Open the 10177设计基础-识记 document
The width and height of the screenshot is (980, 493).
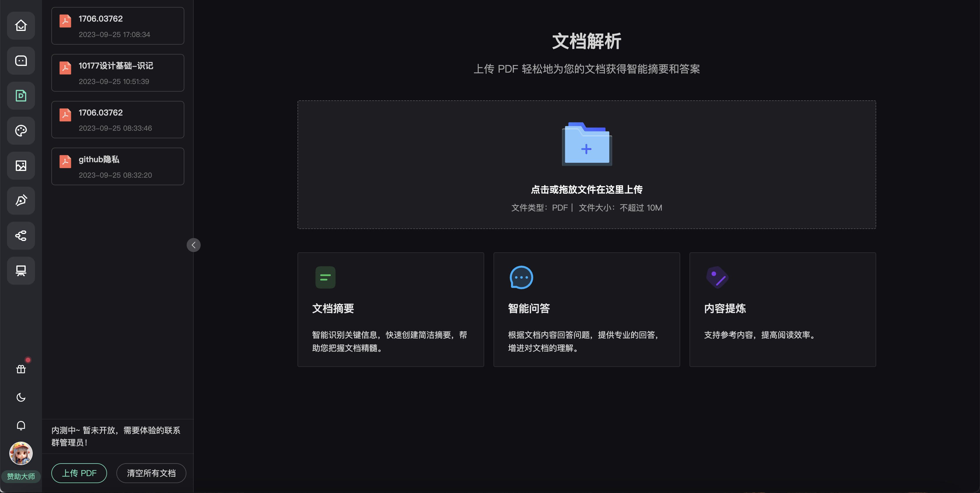click(x=118, y=73)
